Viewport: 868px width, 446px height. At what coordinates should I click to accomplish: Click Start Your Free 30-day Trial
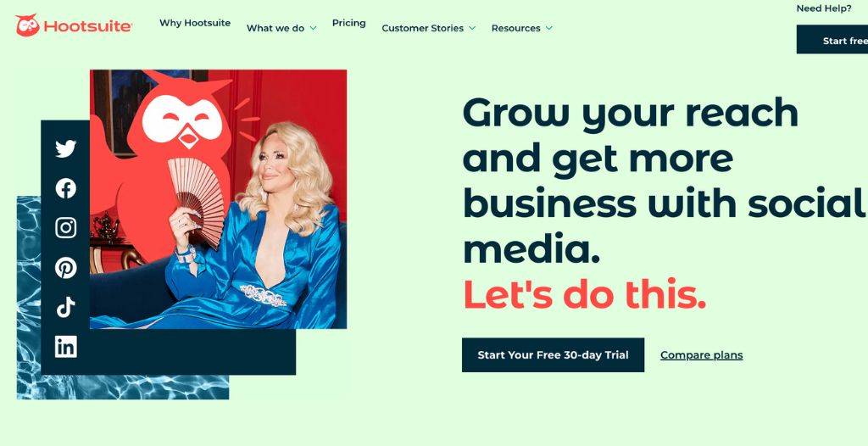pos(553,355)
